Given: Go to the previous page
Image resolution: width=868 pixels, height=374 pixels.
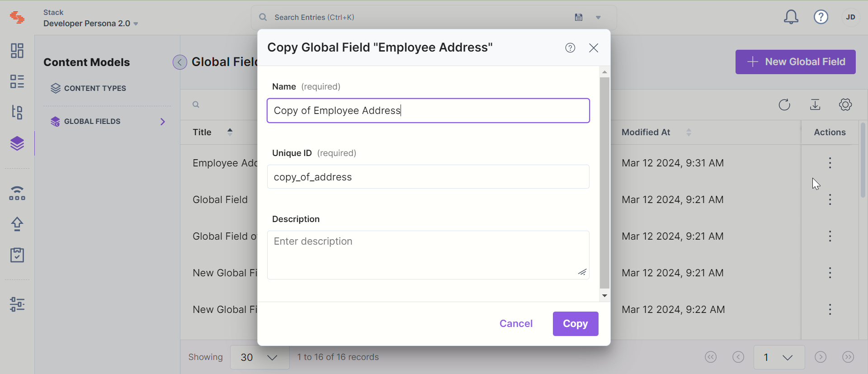Looking at the screenshot, I should coord(738,357).
